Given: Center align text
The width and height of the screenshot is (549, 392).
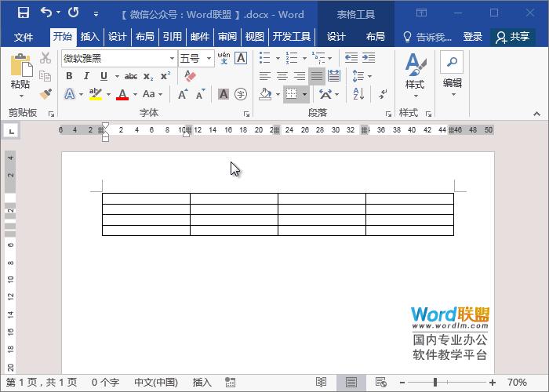Looking at the screenshot, I should tap(282, 76).
